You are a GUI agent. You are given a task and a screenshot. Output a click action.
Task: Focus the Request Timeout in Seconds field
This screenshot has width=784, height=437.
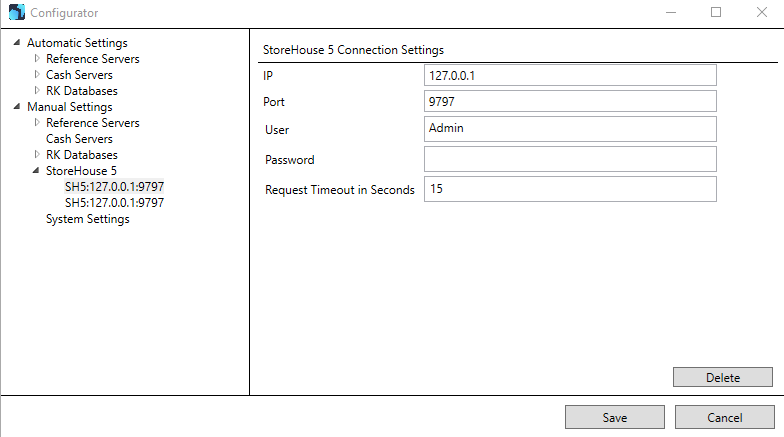coord(570,189)
